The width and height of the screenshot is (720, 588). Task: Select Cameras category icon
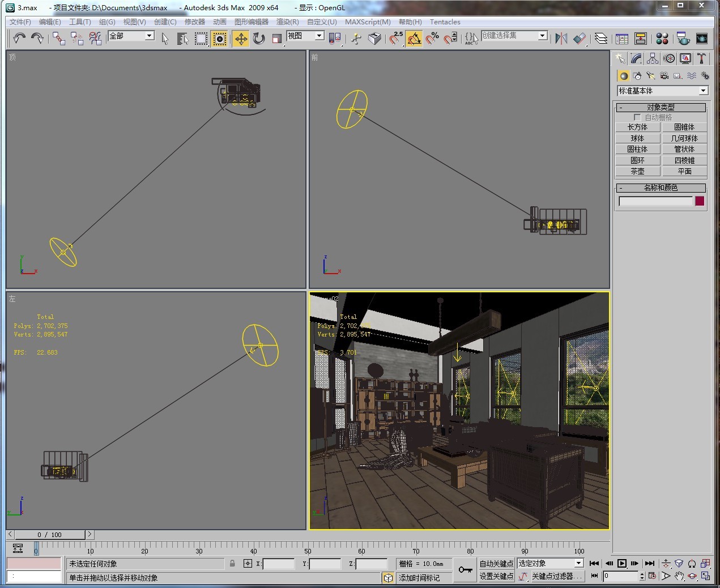pos(664,76)
